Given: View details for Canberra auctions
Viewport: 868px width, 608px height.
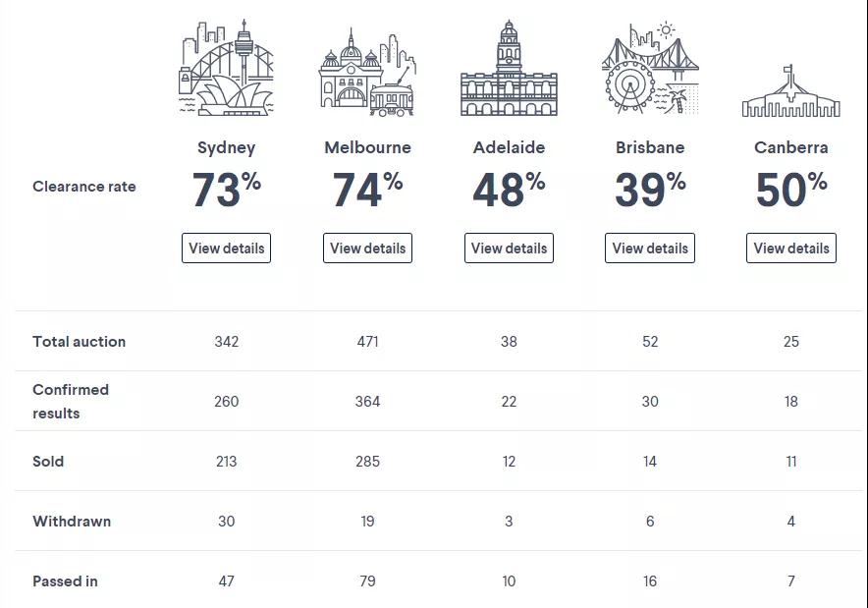Looking at the screenshot, I should (x=791, y=249).
